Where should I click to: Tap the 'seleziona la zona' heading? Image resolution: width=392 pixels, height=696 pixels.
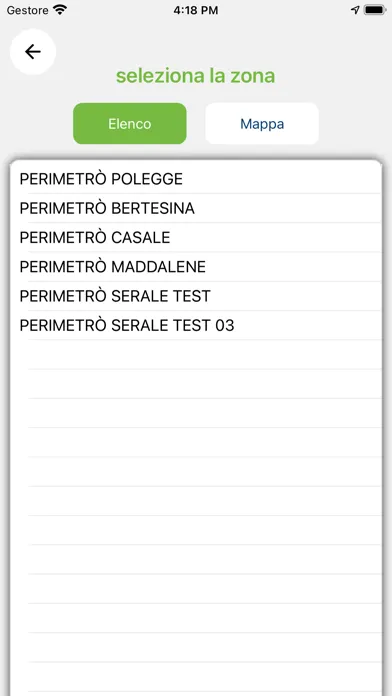click(196, 76)
